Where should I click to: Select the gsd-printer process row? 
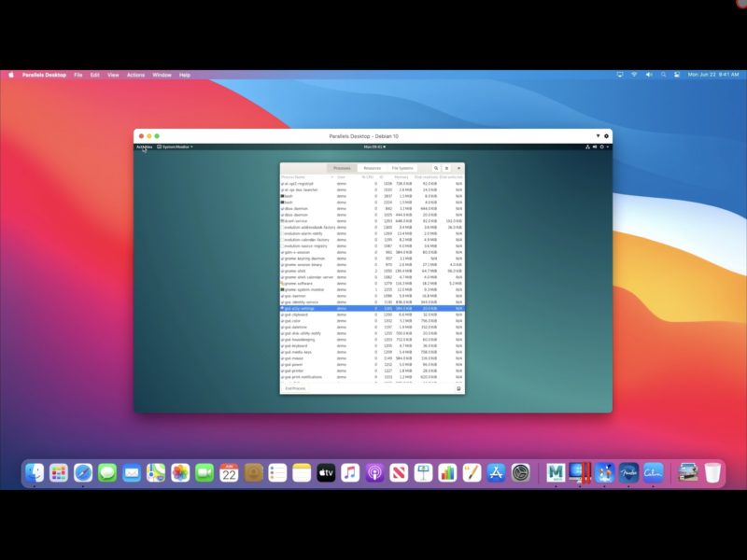(372, 371)
